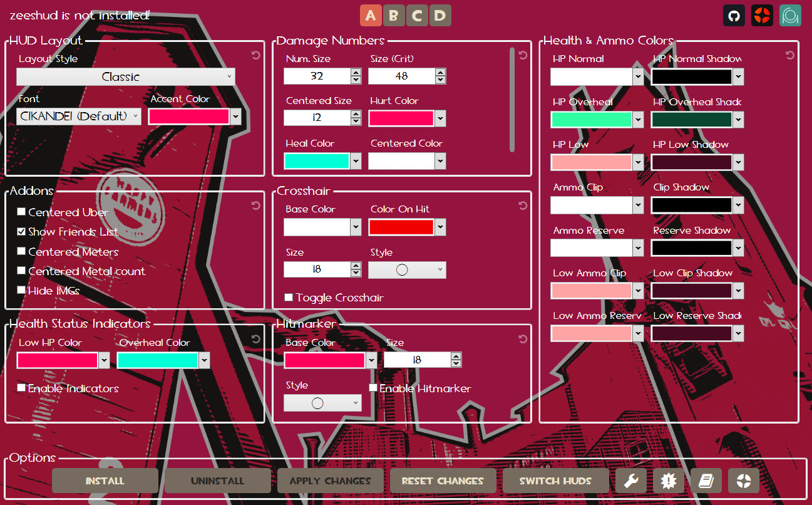This screenshot has width=812, height=505.
Task: Click the bug report icon in Options
Action: tap(669, 481)
